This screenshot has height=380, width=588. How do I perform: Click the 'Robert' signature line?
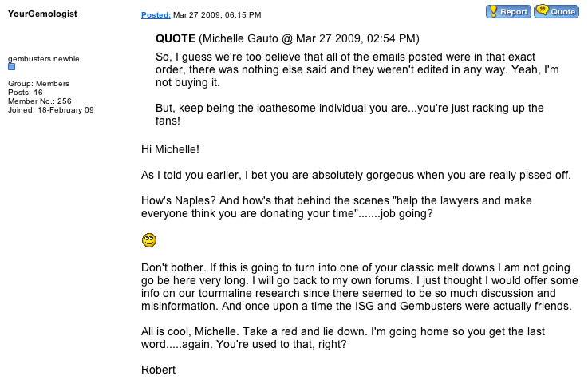tap(158, 370)
